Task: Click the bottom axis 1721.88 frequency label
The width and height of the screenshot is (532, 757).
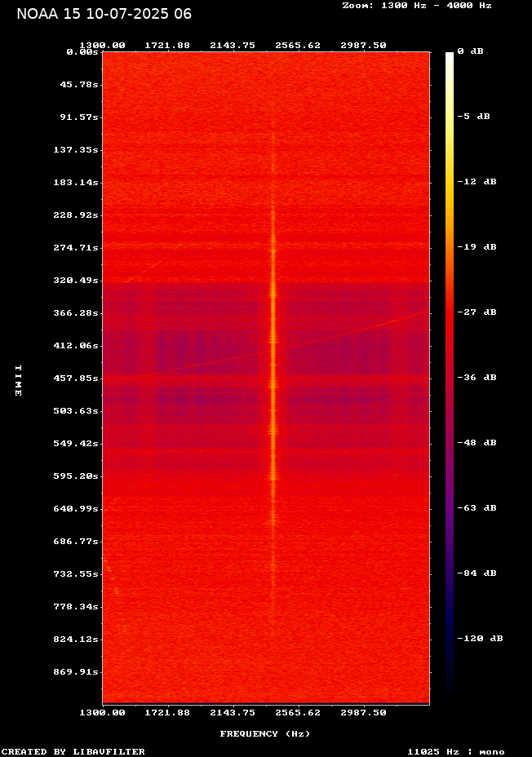Action: pos(167,712)
